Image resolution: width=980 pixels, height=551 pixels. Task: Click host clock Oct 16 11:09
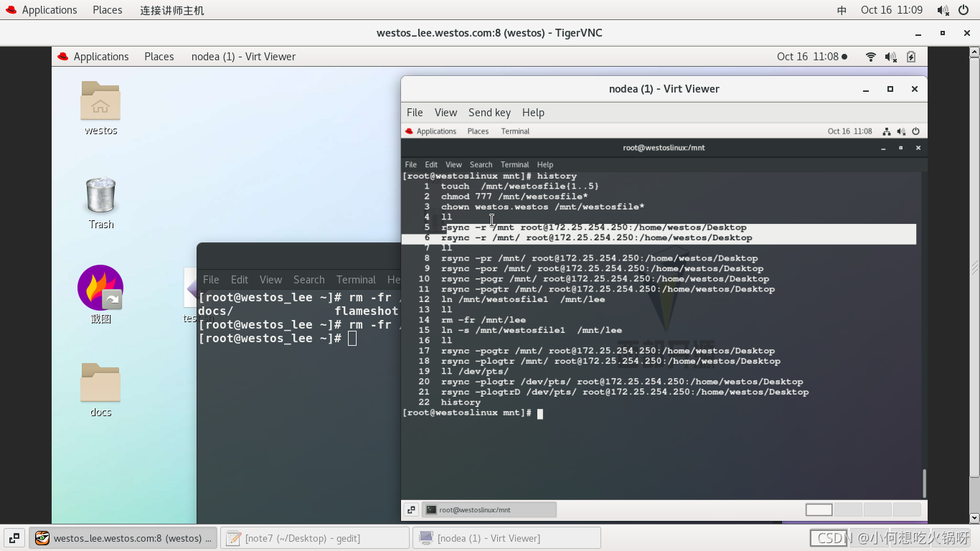[892, 10]
